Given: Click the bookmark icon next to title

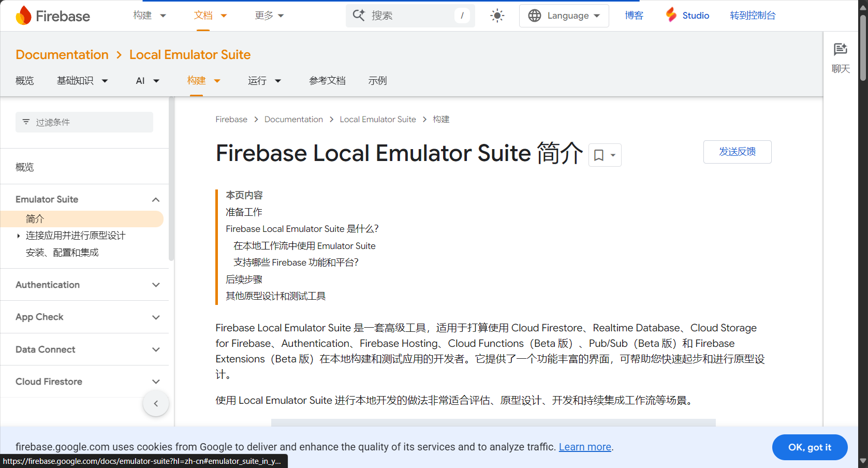Looking at the screenshot, I should tap(599, 155).
